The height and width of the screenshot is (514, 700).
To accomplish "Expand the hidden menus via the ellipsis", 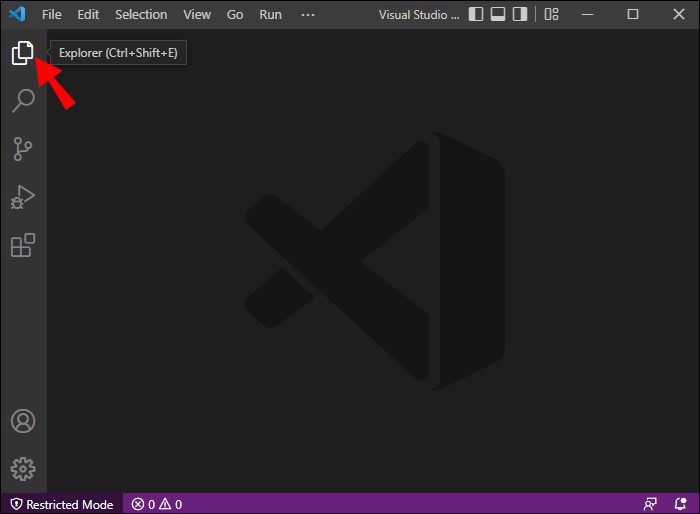I will coord(308,15).
